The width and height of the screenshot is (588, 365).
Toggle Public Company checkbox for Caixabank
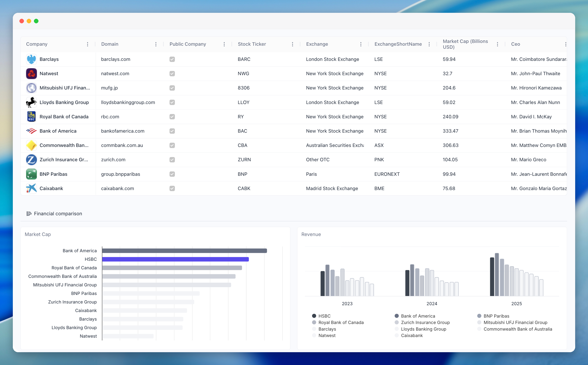pos(172,189)
